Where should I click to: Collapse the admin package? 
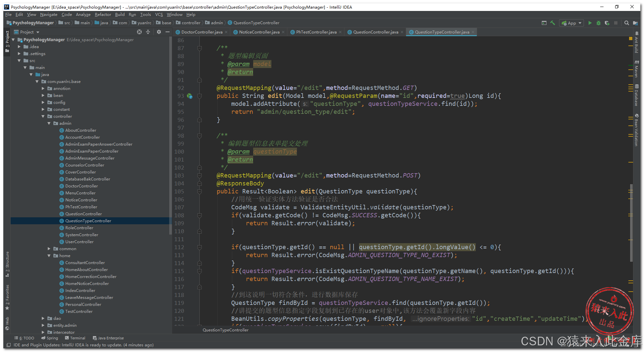[x=49, y=123]
